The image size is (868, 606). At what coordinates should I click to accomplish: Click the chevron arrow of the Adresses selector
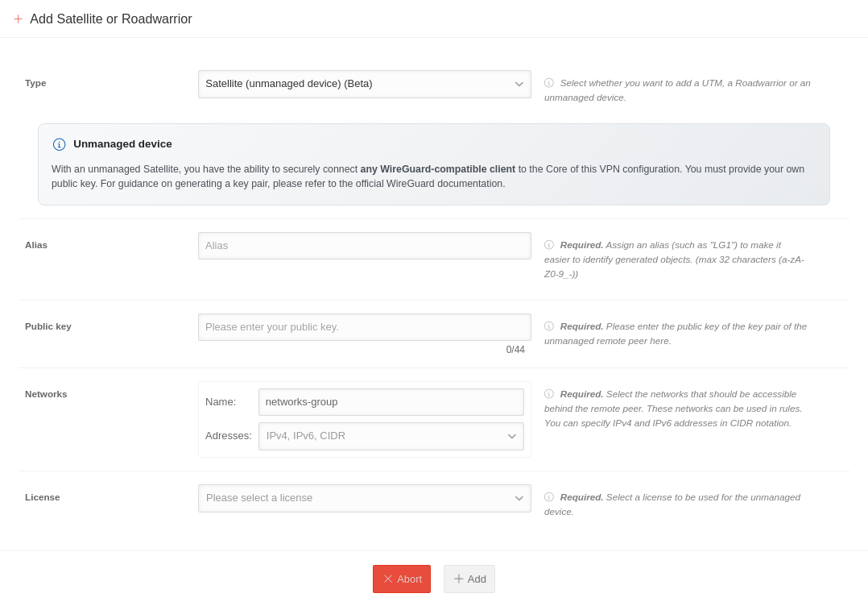point(512,436)
